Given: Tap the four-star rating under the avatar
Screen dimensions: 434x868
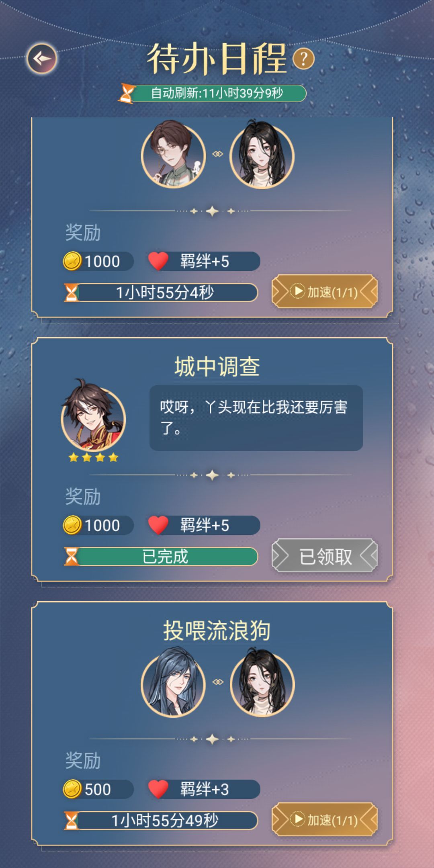Looking at the screenshot, I should tap(93, 457).
